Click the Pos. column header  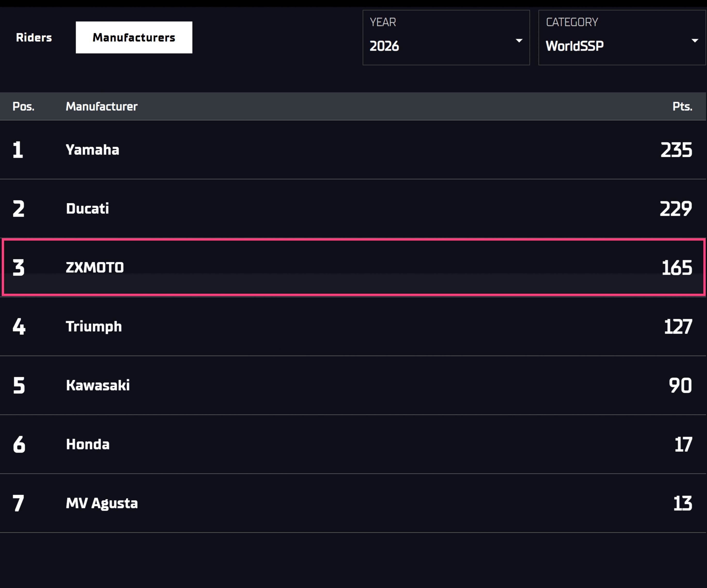tap(23, 106)
